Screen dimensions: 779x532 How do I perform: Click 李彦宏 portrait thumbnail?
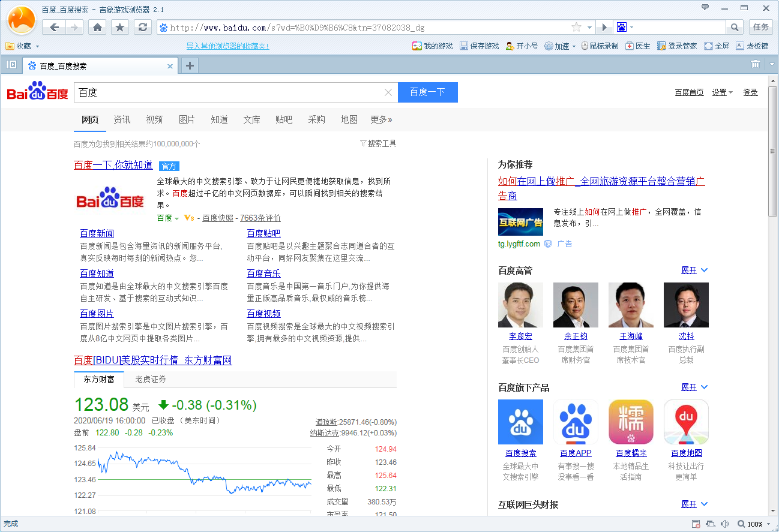pyautogui.click(x=520, y=305)
